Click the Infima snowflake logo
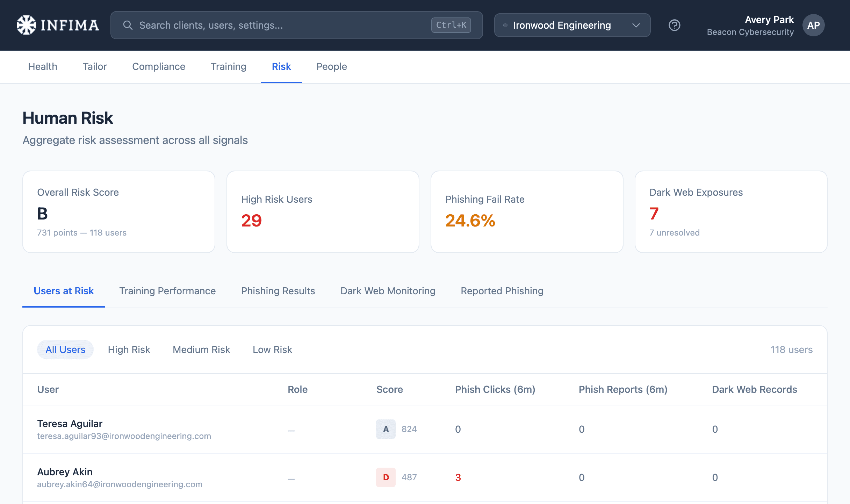Image resolution: width=850 pixels, height=504 pixels. (26, 25)
